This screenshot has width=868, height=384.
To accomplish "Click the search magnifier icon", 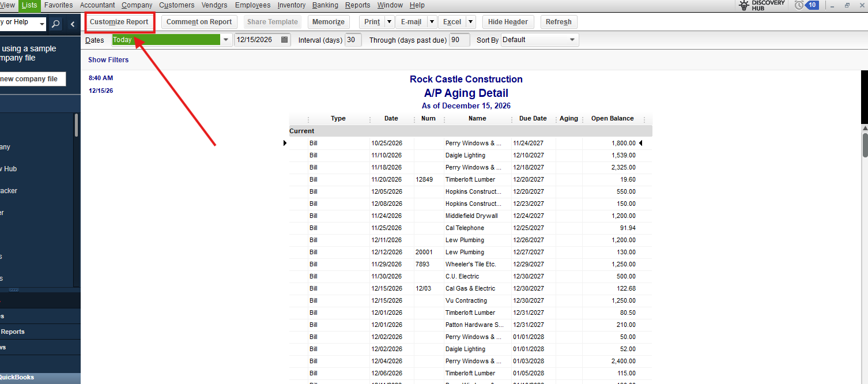I will click(x=55, y=24).
